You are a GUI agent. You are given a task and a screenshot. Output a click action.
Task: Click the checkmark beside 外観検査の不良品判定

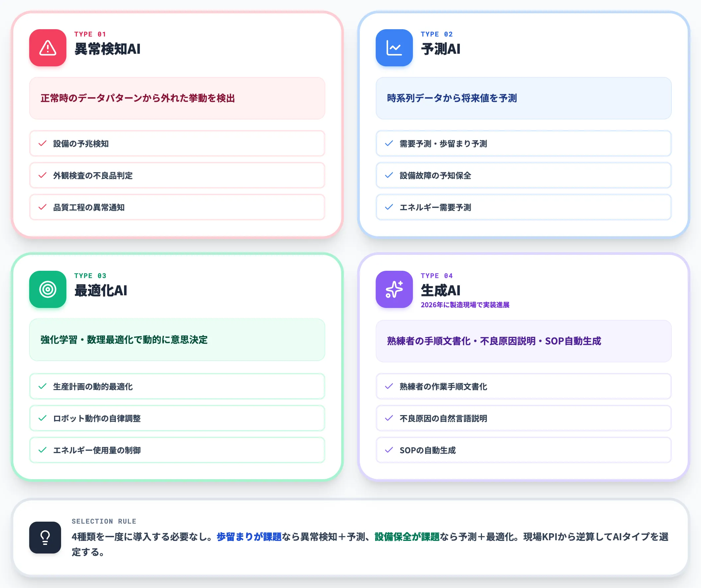pos(42,176)
